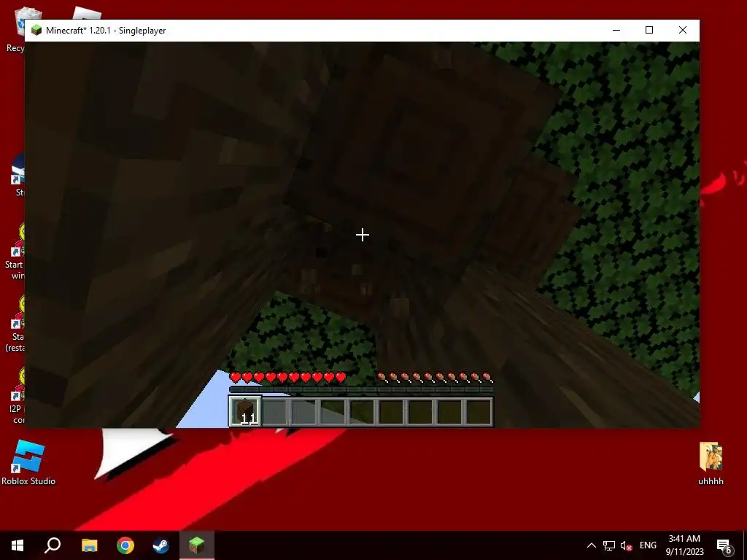Click the Minecraft 1.20.1 - Singleplayer window title
747x560 pixels.
(x=106, y=31)
